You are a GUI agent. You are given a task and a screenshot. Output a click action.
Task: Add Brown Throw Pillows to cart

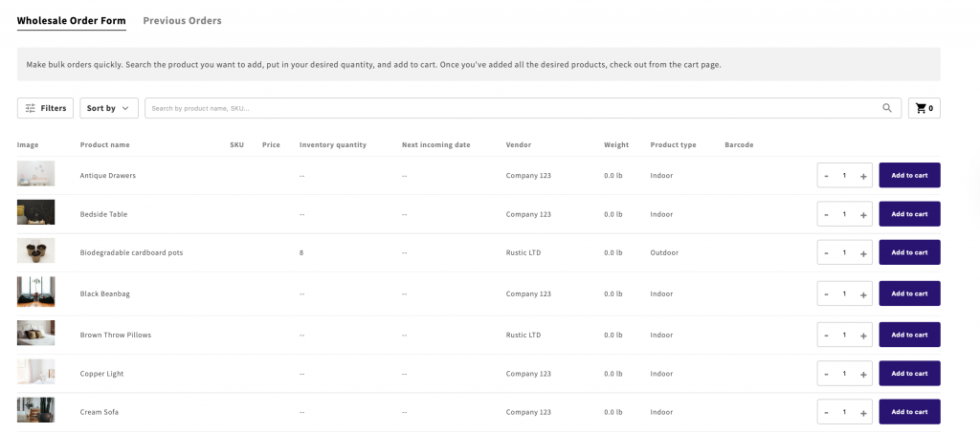click(909, 335)
